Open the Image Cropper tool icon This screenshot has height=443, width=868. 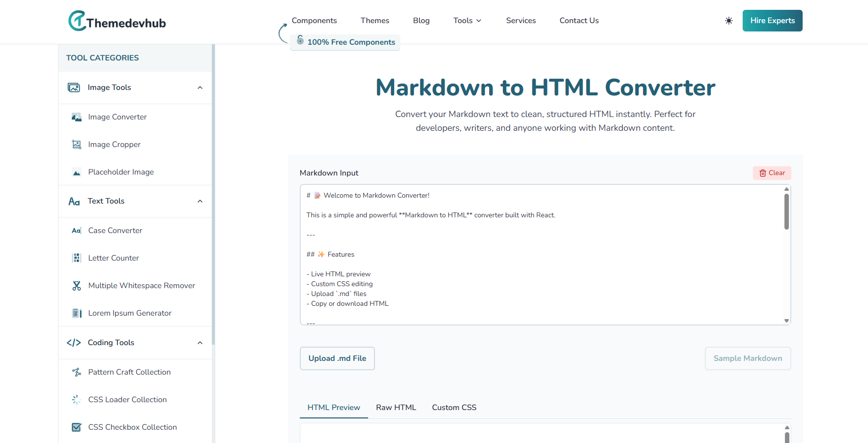tap(77, 144)
